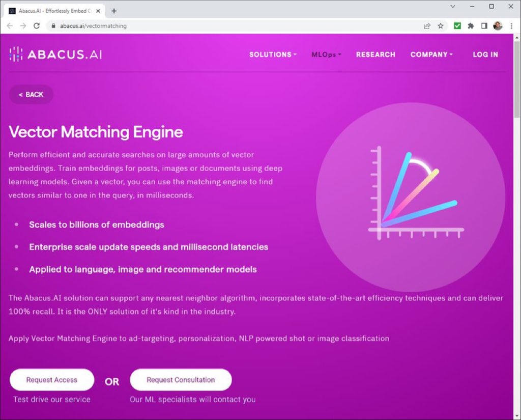Toggle the browser side panel icon
This screenshot has height=420, width=521.
tap(484, 25)
